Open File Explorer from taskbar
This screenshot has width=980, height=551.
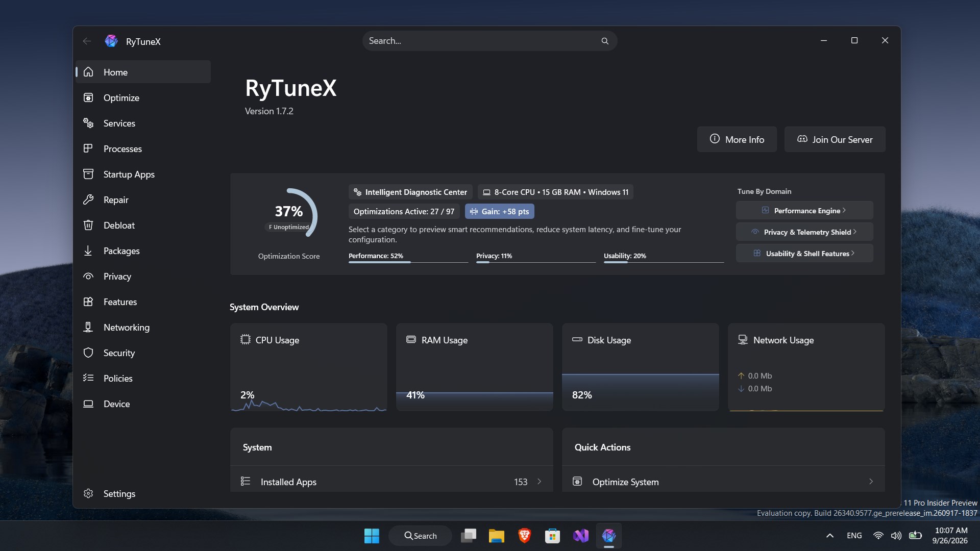click(x=496, y=536)
